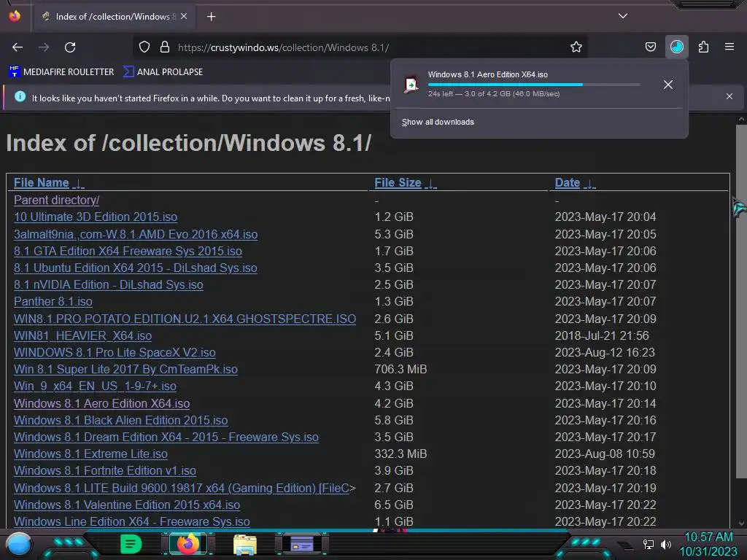Screen dimensions: 747x560
Task: Expand the list all tabs chevron
Action: tap(623, 16)
